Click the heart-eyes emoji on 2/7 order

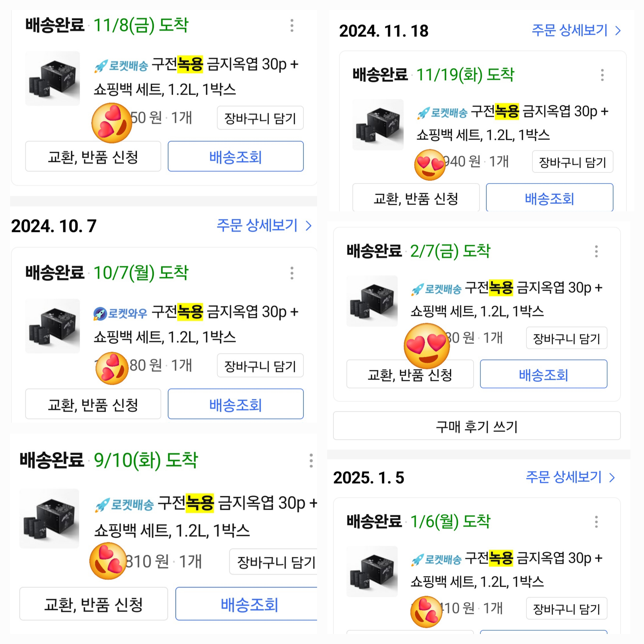click(x=427, y=346)
